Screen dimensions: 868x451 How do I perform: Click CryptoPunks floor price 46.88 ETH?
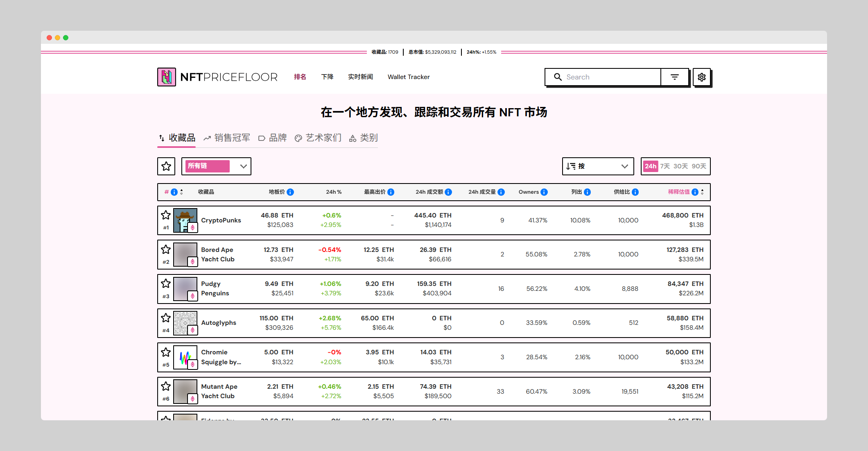tap(277, 215)
